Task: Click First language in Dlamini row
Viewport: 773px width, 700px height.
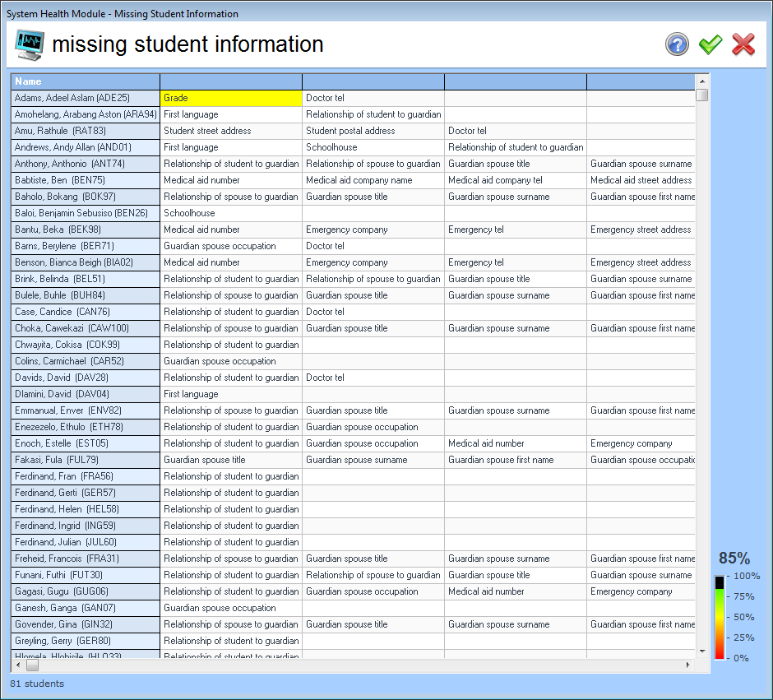Action: pyautogui.click(x=231, y=394)
